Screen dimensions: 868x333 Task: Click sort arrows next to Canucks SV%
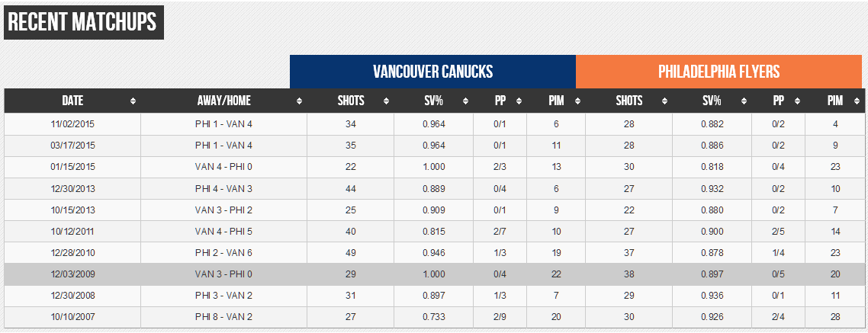tap(465, 101)
